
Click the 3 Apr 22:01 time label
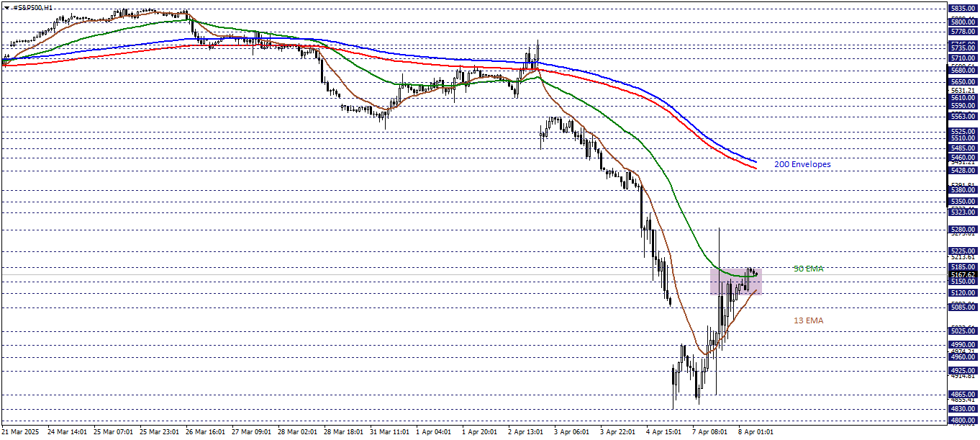click(x=618, y=432)
